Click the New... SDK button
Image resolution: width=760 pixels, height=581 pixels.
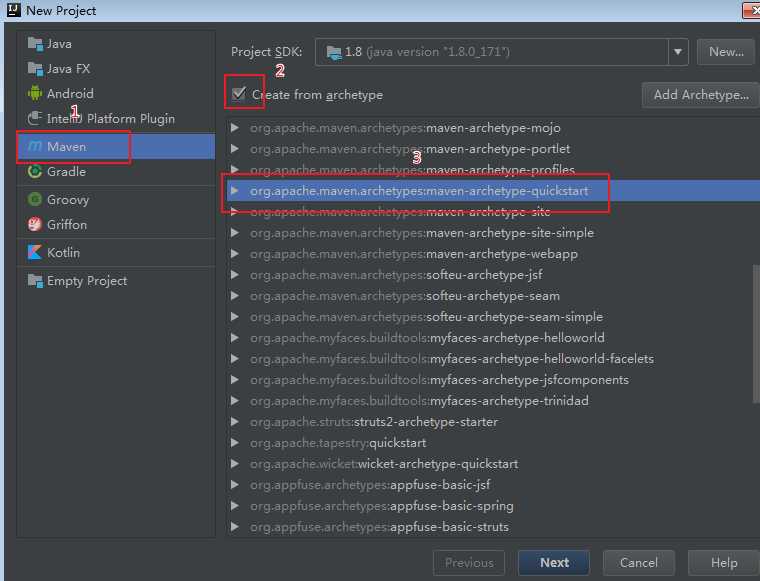click(x=726, y=52)
